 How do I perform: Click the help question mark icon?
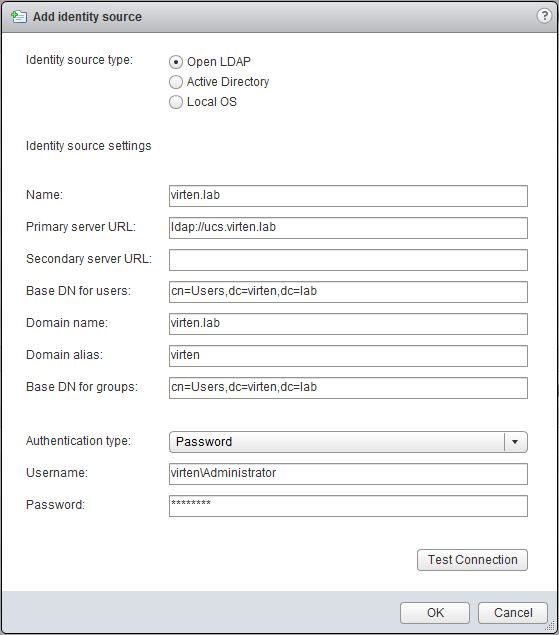point(544,16)
